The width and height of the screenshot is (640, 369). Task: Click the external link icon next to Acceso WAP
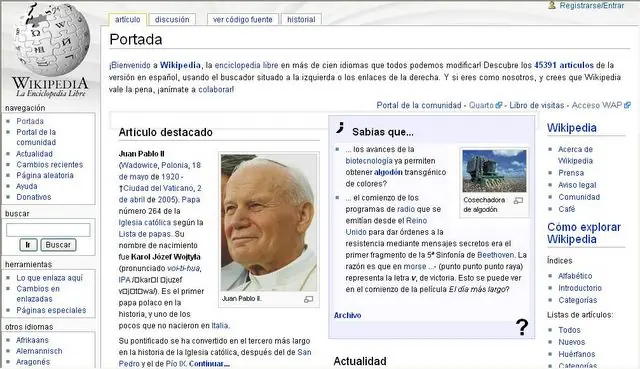[x=627, y=105]
